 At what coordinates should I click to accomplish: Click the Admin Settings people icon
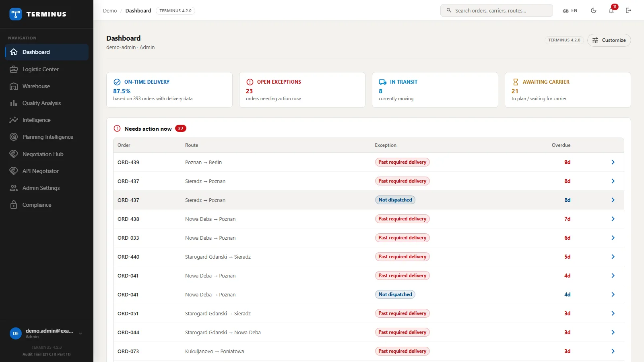[x=14, y=188]
